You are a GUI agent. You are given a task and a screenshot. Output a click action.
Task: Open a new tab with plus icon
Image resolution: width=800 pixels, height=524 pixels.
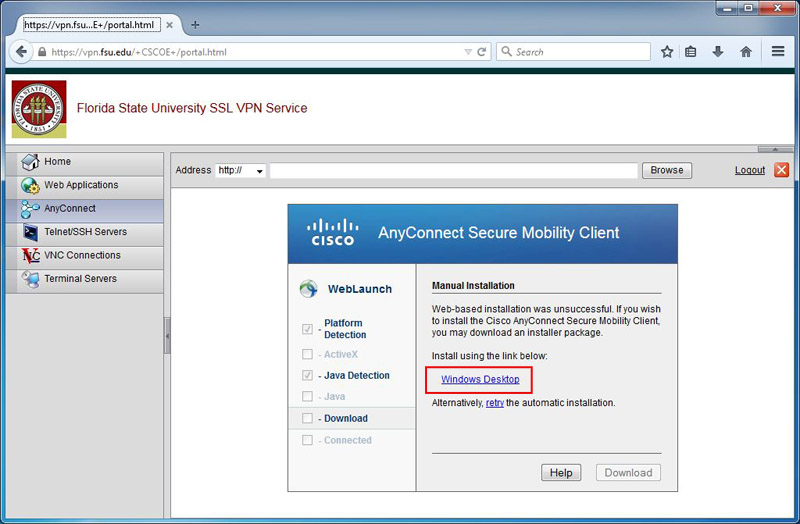195,24
